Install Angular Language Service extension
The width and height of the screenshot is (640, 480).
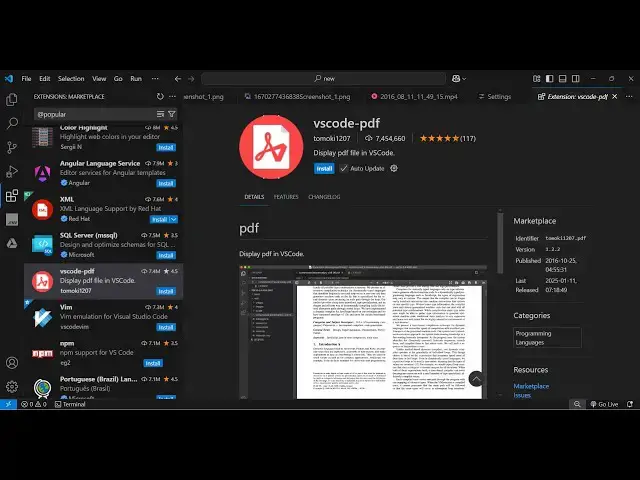(166, 183)
